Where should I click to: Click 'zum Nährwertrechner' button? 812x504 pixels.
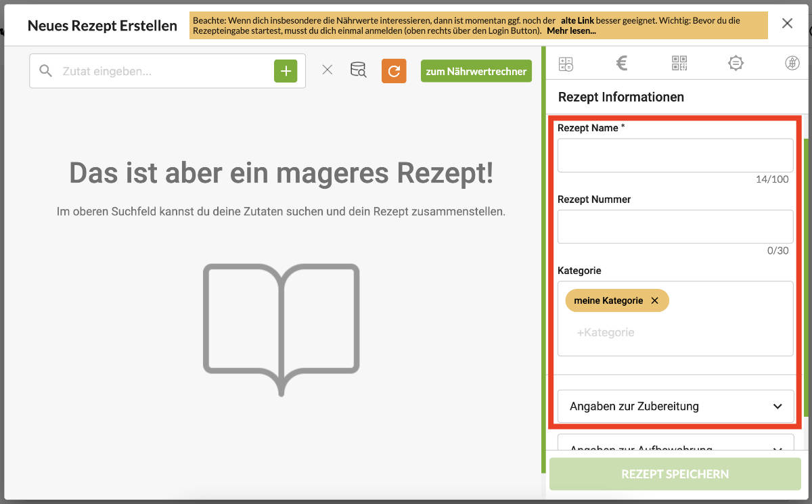pyautogui.click(x=476, y=71)
